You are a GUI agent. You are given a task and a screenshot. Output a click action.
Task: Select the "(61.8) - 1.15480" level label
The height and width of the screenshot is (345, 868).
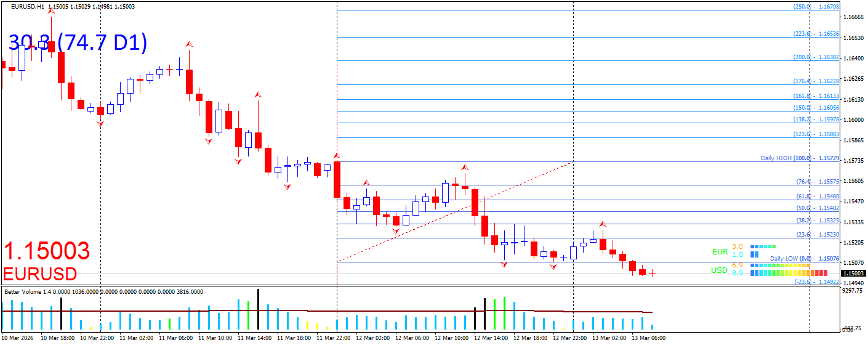pyautogui.click(x=818, y=196)
